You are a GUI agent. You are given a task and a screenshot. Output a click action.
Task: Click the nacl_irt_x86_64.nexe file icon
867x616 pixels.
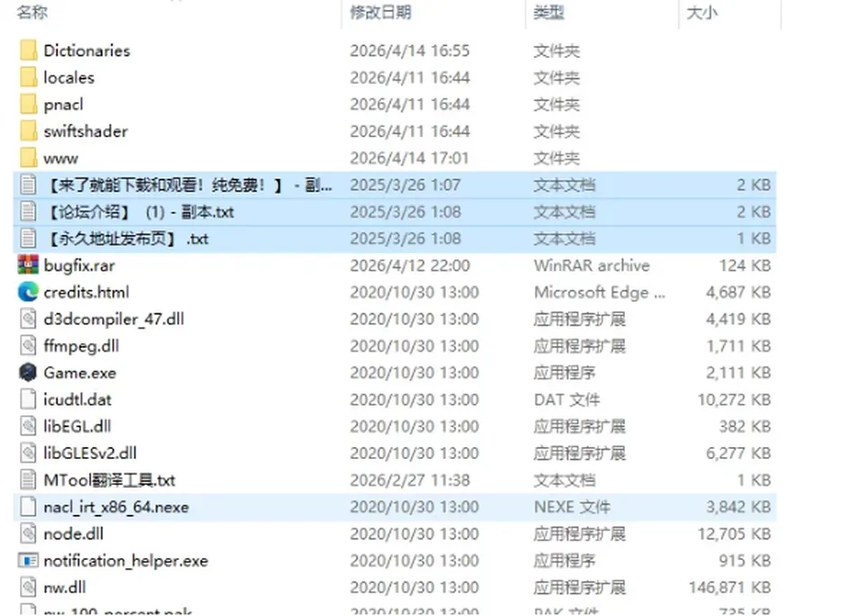[28, 507]
